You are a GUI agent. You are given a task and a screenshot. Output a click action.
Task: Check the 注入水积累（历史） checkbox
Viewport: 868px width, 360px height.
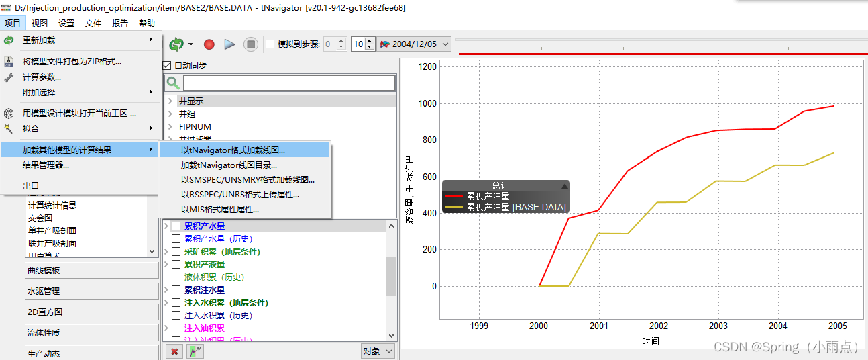176,316
